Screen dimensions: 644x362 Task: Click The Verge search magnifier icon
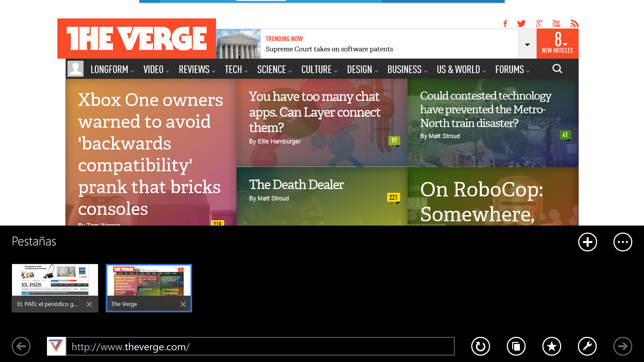click(557, 69)
